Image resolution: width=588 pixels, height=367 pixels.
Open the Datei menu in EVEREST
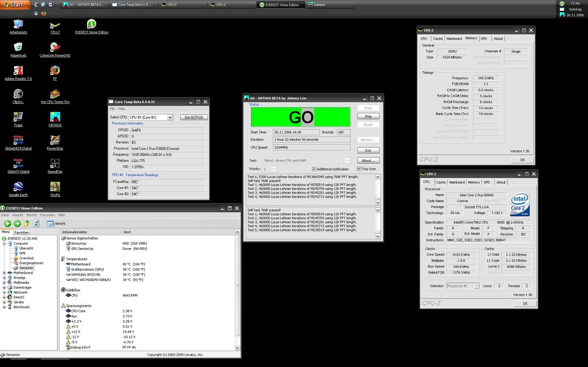click(x=5, y=215)
